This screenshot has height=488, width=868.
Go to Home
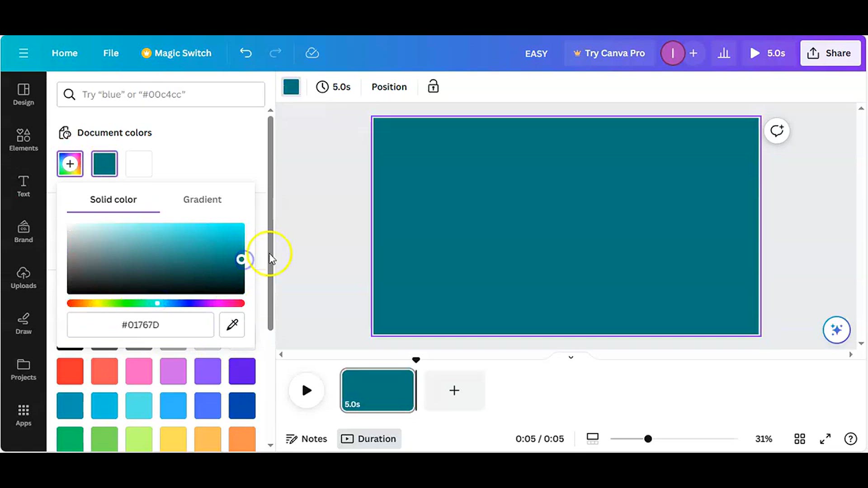coord(65,53)
